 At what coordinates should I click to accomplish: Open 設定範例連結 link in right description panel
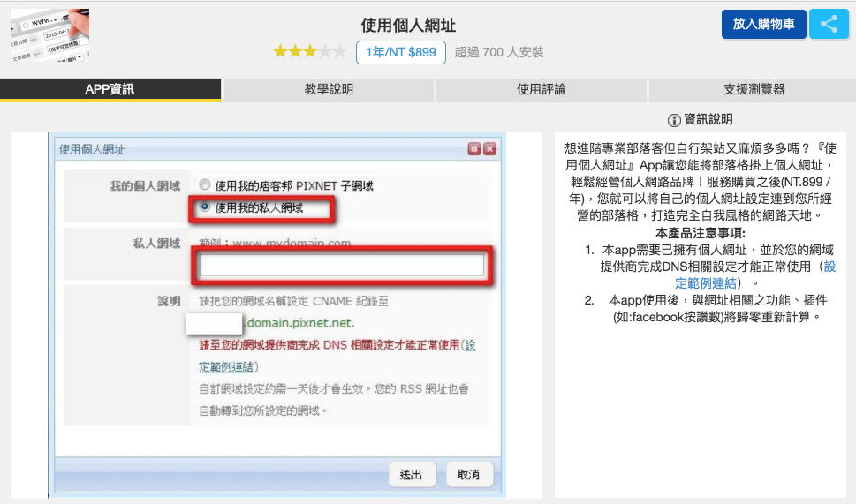pos(754,275)
